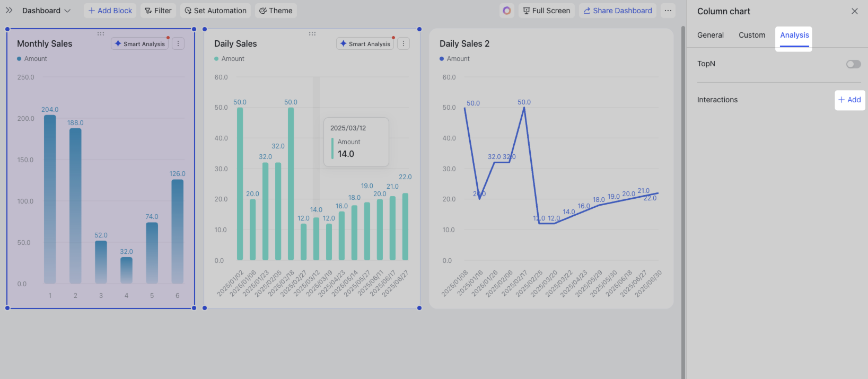
Task: Toggle Amount legend in Daily Sales
Action: tap(229, 59)
